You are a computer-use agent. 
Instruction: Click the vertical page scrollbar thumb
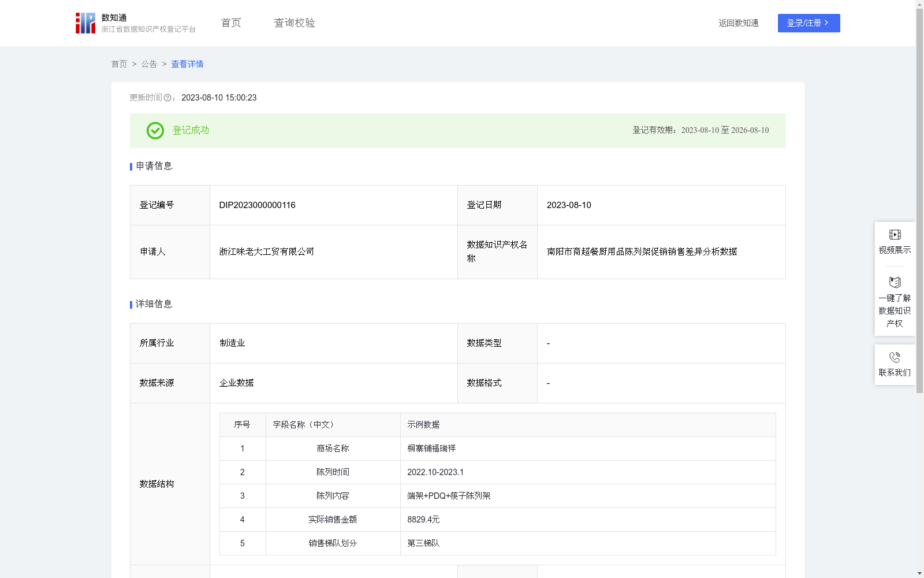919,201
